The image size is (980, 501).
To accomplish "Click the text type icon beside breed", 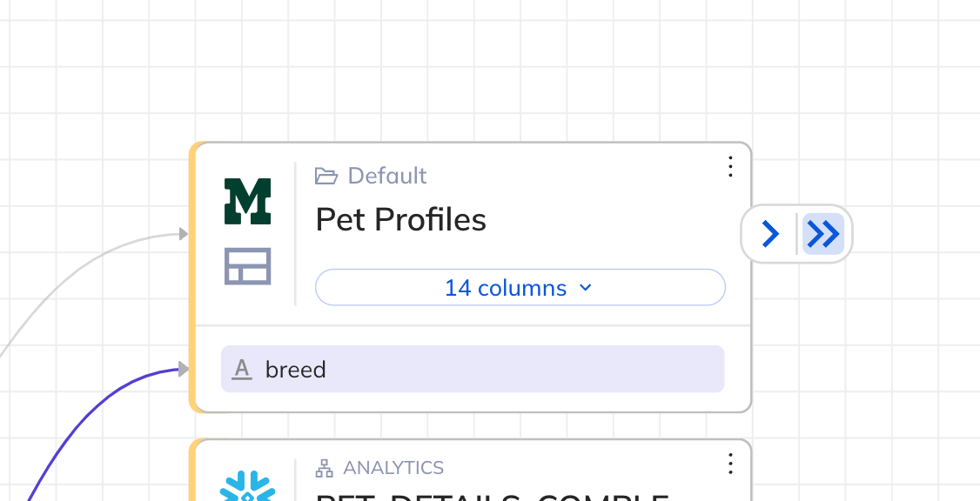I will click(x=243, y=370).
